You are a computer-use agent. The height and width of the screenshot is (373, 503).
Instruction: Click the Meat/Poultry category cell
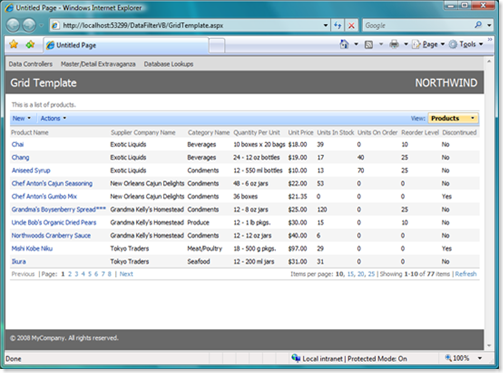[205, 248]
